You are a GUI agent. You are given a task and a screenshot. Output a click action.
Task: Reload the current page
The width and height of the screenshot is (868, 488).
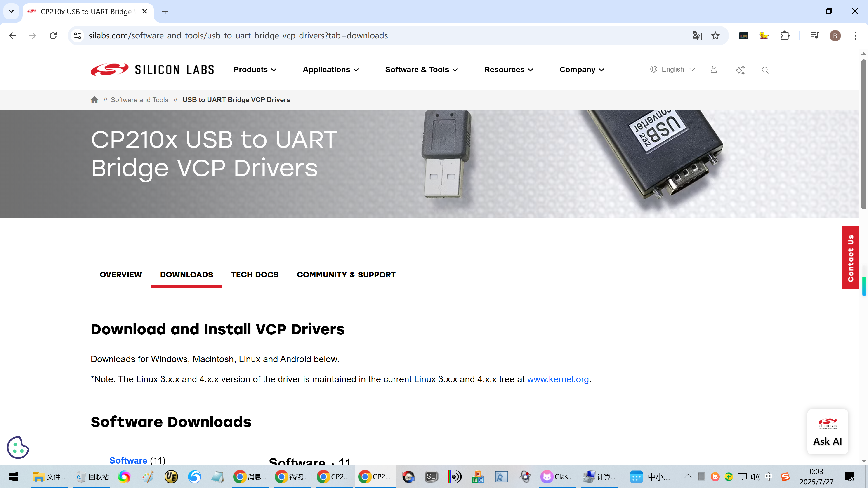tap(53, 35)
